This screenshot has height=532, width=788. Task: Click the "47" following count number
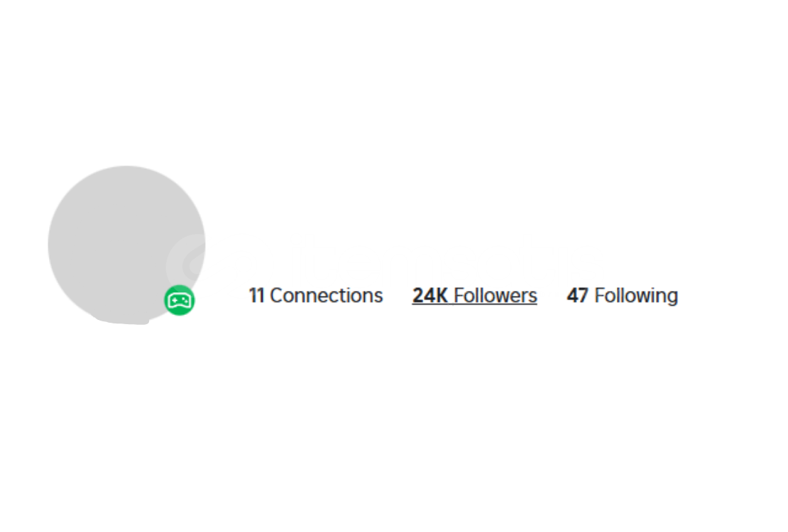577,295
